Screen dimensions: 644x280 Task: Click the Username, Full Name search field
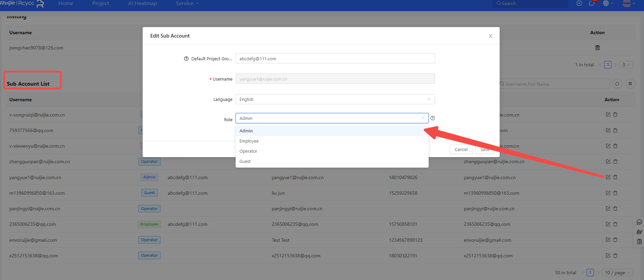point(554,84)
